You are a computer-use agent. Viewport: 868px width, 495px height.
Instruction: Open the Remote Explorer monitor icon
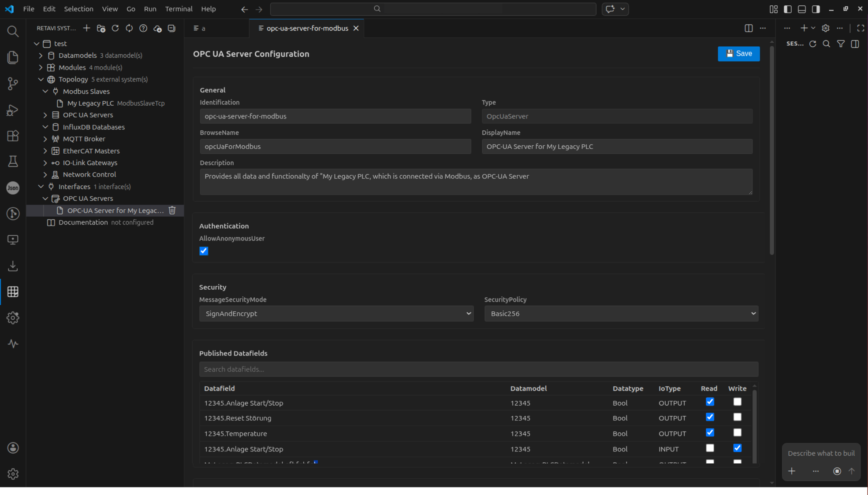point(13,240)
